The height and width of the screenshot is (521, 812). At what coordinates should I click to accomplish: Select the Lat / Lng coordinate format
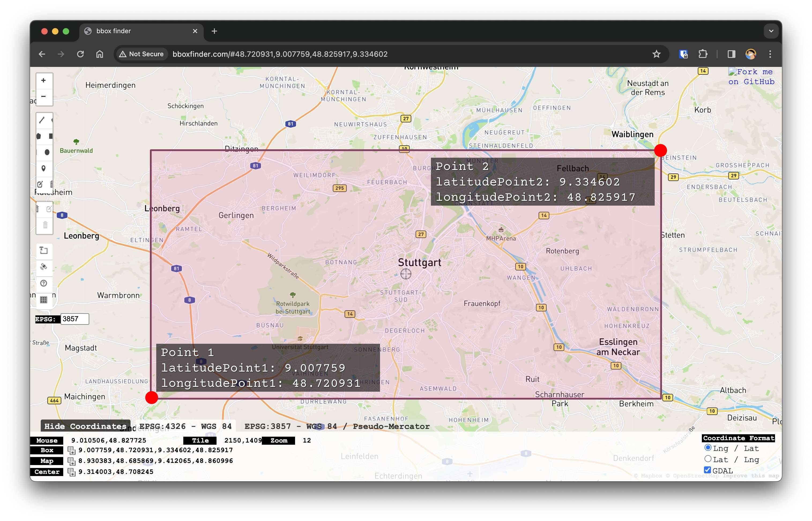(x=707, y=459)
